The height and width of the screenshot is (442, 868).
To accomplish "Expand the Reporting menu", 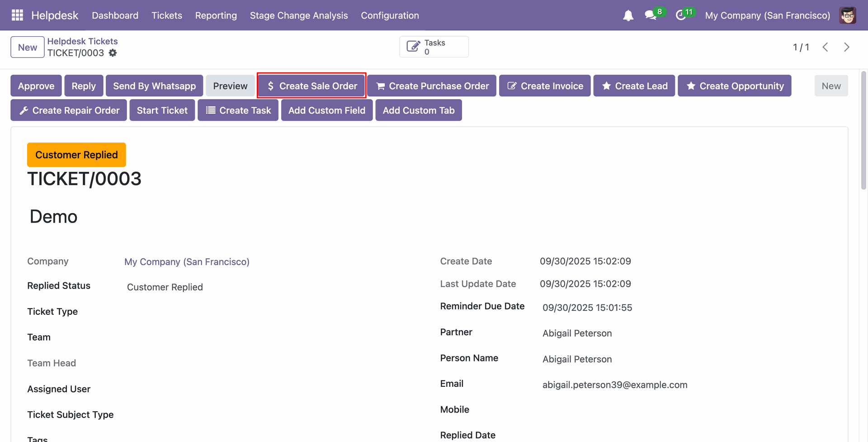I will [x=216, y=15].
